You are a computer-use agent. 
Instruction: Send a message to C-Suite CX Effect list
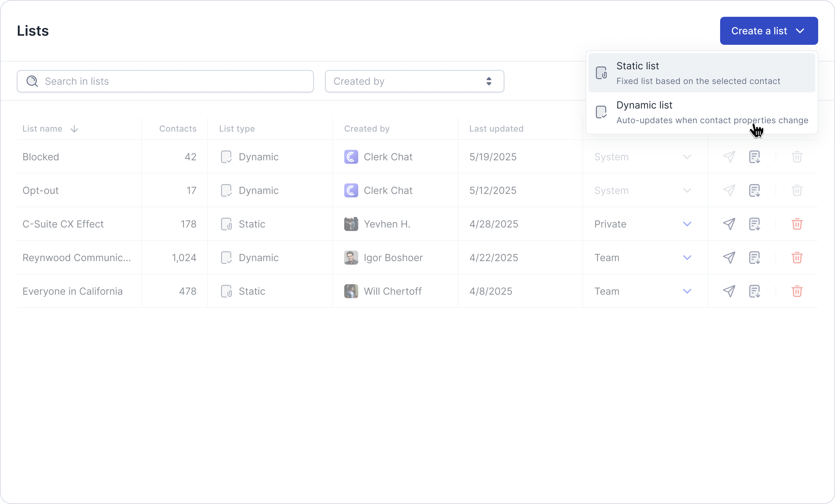[x=729, y=224]
